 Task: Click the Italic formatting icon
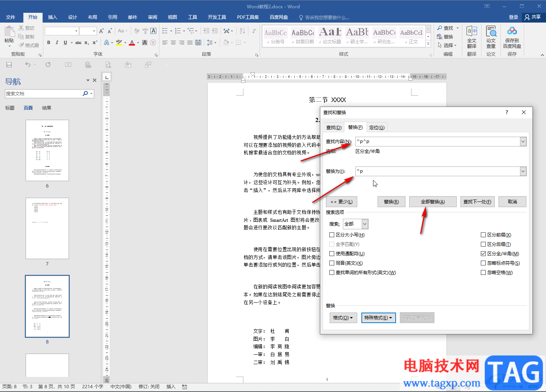click(x=57, y=43)
